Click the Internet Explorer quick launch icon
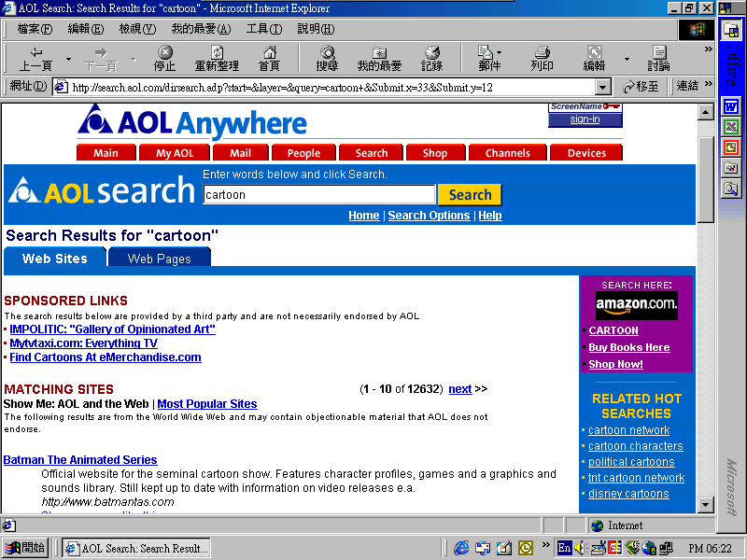Screen dimensions: 747x560 coord(461,548)
